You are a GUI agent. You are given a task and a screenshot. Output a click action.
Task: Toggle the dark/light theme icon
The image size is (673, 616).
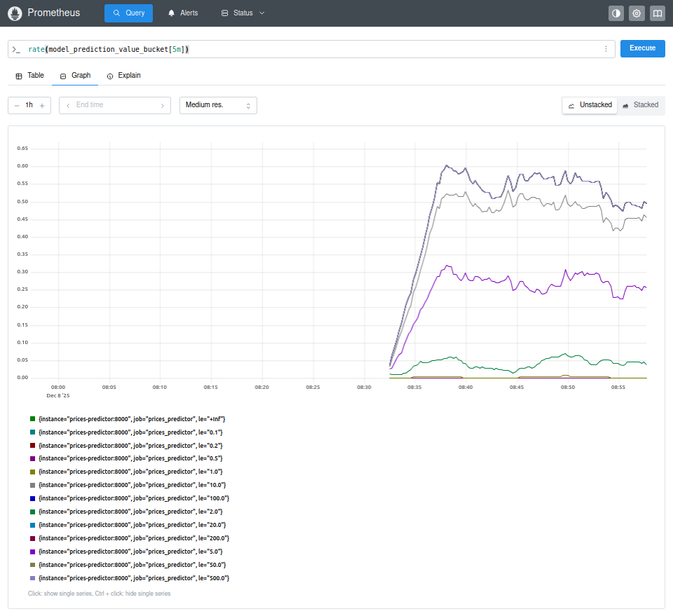[x=616, y=13]
